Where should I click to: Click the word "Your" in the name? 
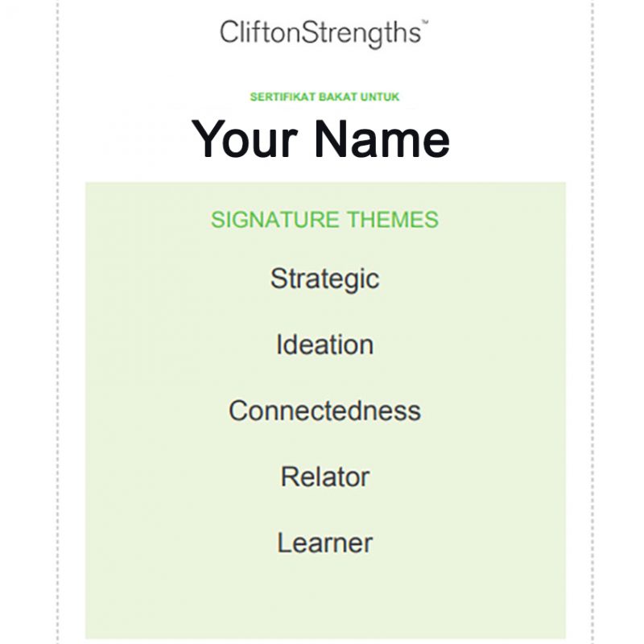coord(246,138)
